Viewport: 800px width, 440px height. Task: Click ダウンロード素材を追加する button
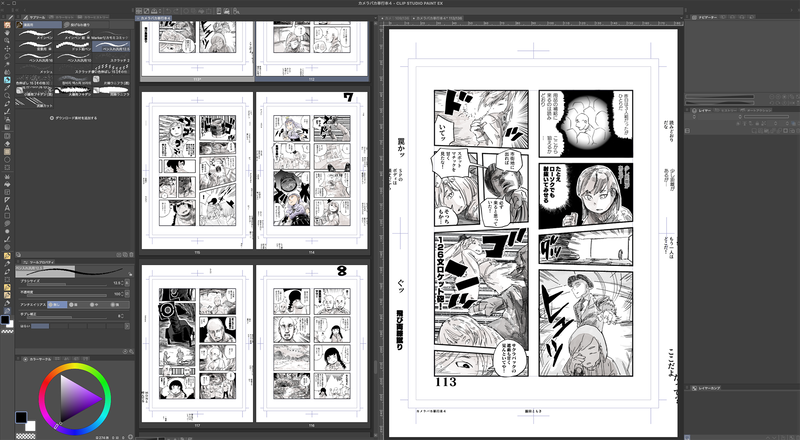pyautogui.click(x=73, y=118)
